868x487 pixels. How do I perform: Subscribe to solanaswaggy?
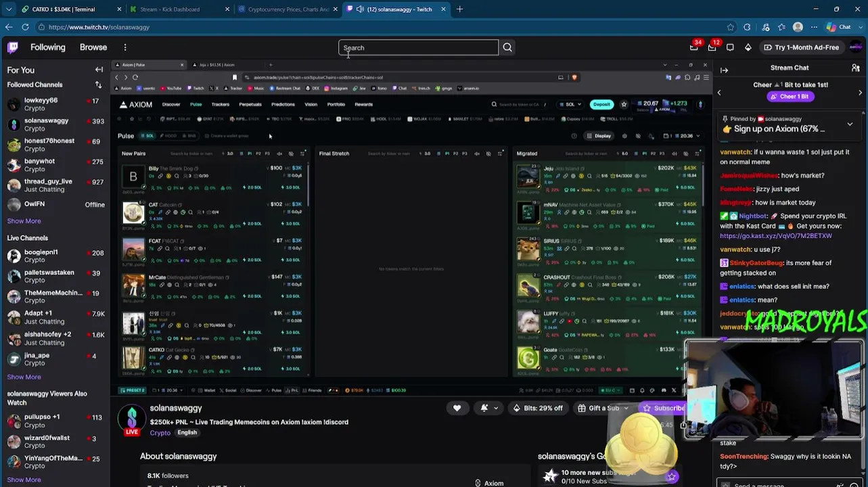pos(663,408)
